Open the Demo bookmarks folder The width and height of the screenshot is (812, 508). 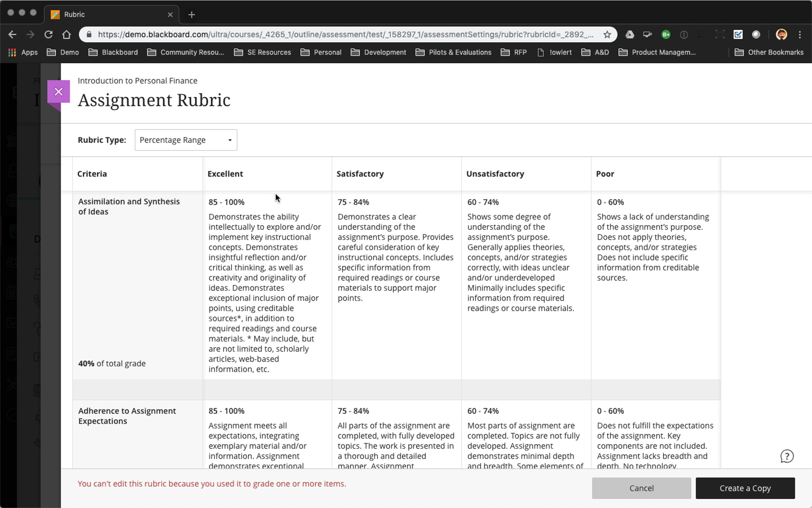click(63, 52)
